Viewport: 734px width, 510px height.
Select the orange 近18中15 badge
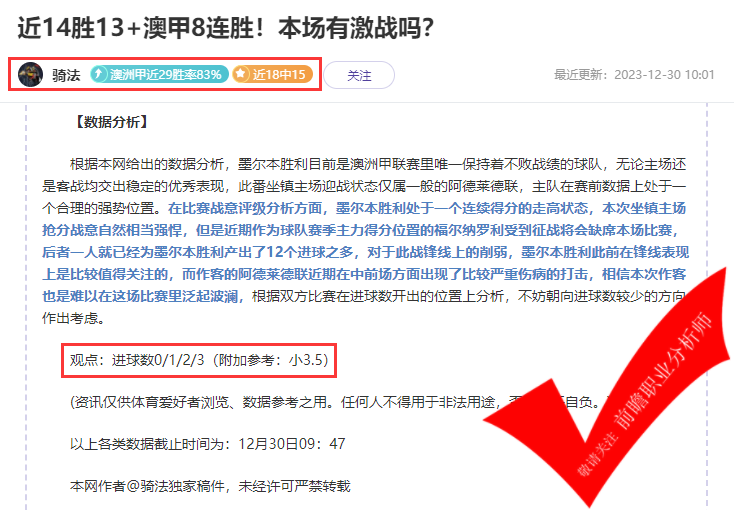272,74
